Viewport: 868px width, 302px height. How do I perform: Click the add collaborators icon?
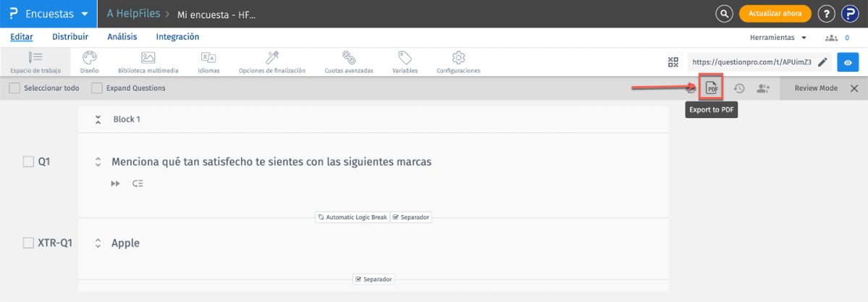click(x=763, y=88)
